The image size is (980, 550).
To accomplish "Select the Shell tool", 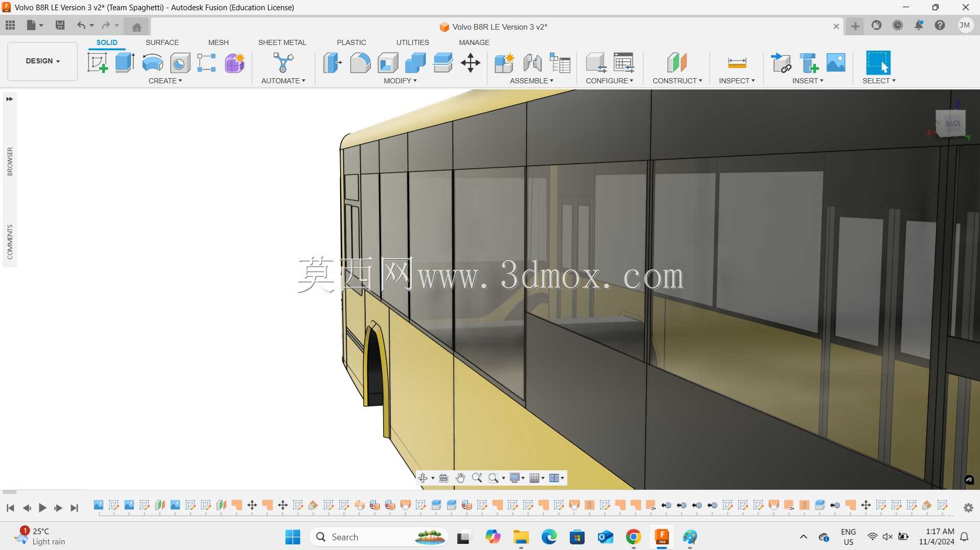I will pos(388,63).
